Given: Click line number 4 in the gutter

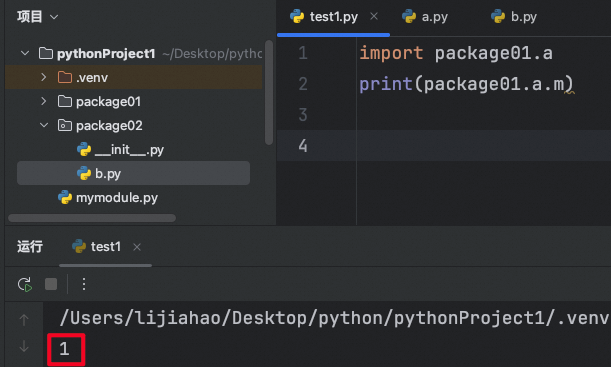Looking at the screenshot, I should [x=303, y=146].
